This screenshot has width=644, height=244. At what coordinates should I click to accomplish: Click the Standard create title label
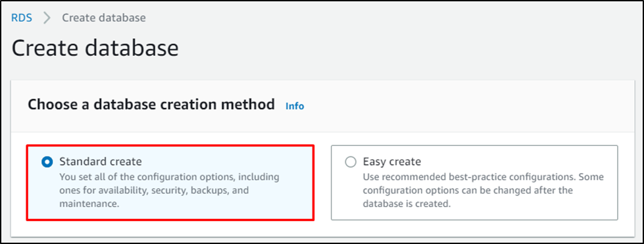coord(101,162)
